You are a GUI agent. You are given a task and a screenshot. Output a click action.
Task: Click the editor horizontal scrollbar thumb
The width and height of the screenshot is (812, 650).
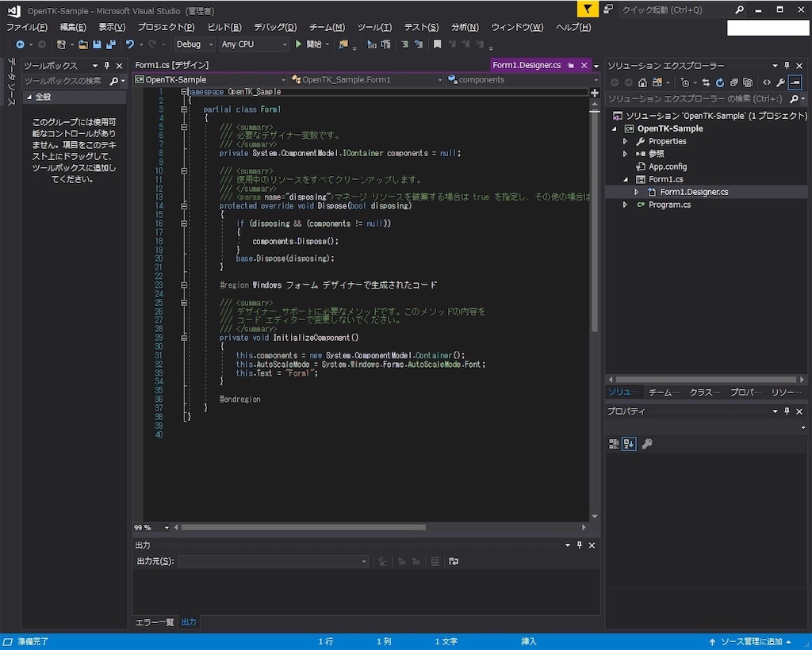304,528
